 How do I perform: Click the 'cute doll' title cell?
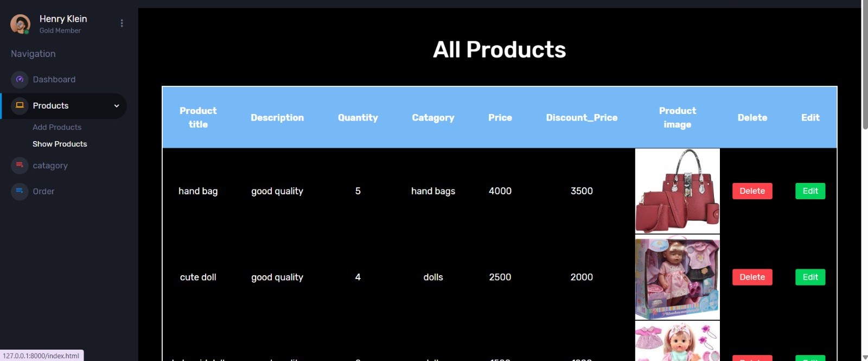(198, 277)
